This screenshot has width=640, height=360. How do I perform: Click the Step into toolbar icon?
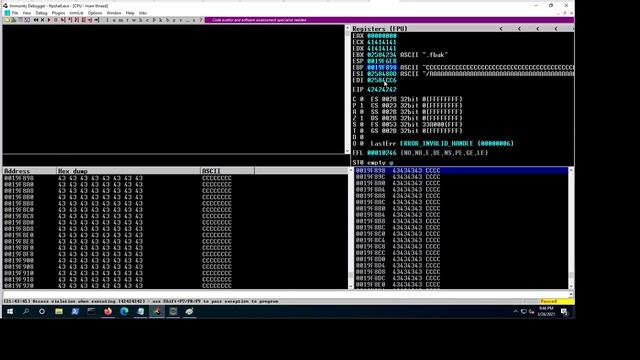pyautogui.click(x=63, y=20)
